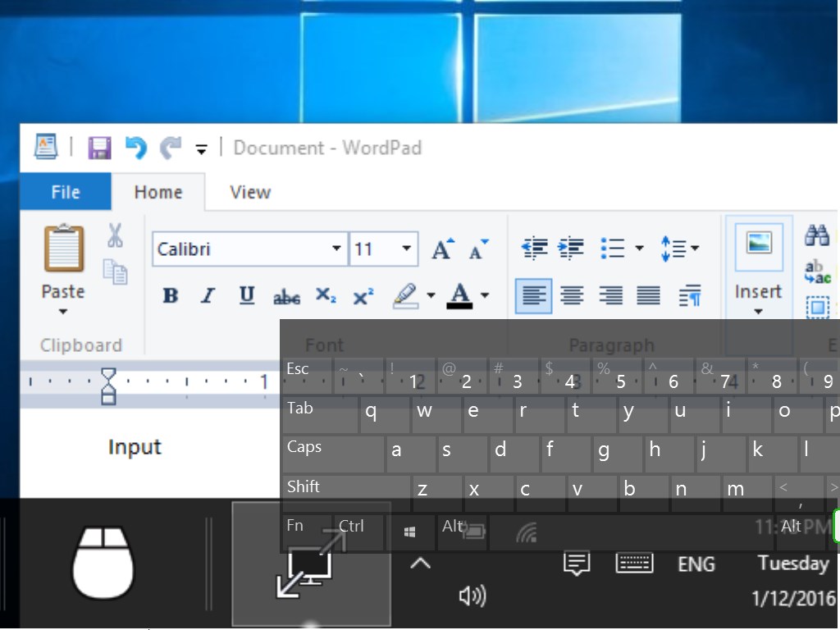Select all with the dotted square icon

click(x=818, y=308)
